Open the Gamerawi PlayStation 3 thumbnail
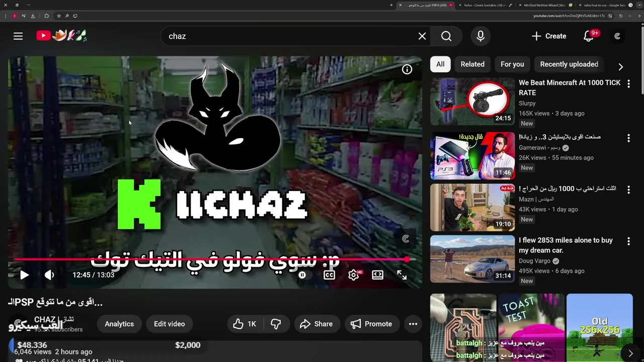 pyautogui.click(x=472, y=156)
